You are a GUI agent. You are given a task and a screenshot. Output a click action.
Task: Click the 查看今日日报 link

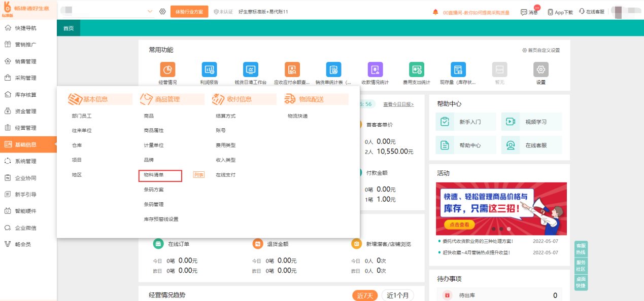click(x=398, y=104)
